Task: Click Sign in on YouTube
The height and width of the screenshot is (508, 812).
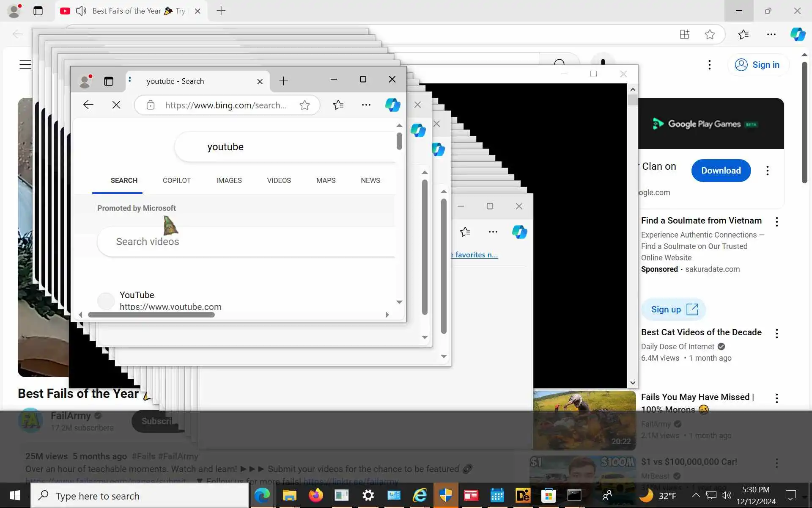Action: click(758, 65)
